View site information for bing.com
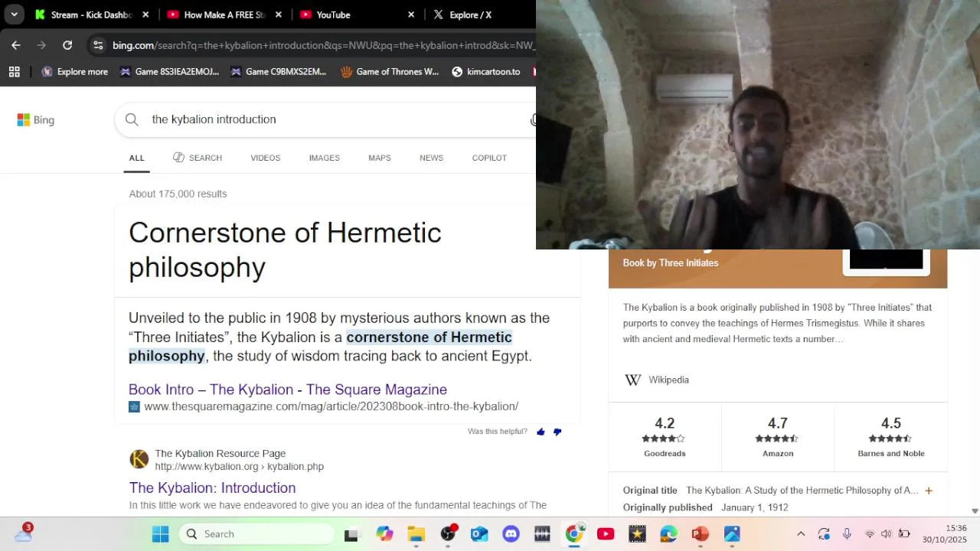This screenshot has width=980, height=551. point(98,45)
